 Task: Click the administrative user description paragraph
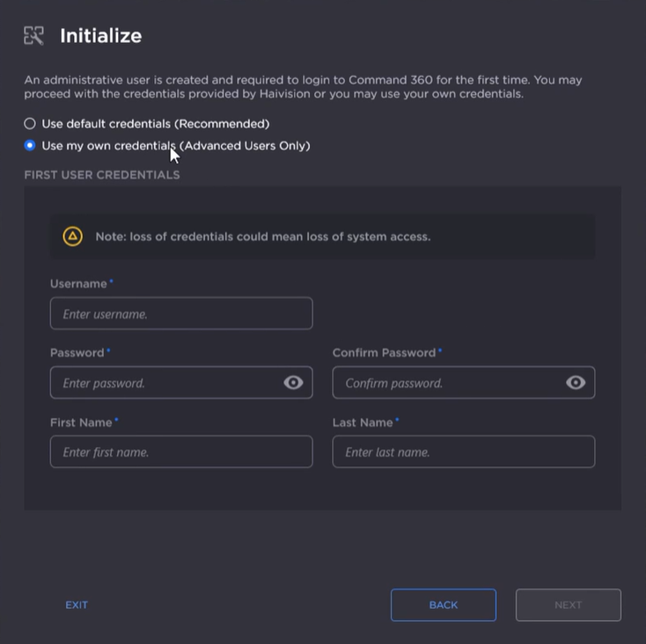tap(303, 87)
